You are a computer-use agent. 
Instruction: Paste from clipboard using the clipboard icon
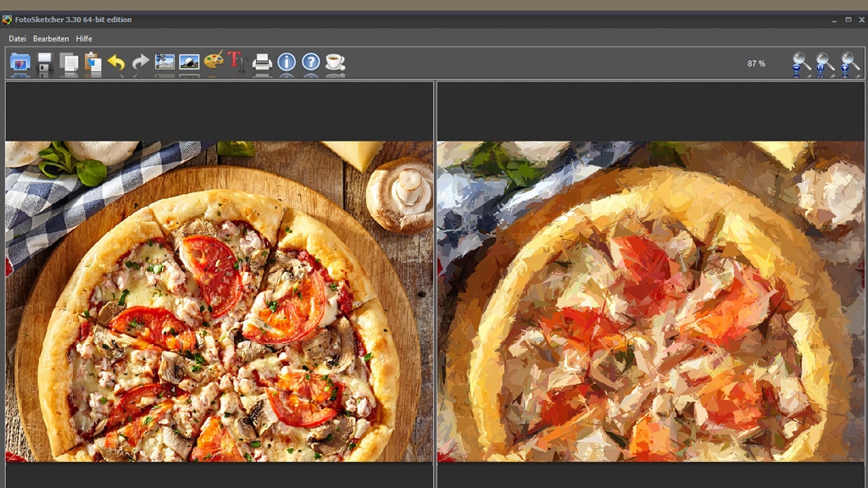[93, 63]
